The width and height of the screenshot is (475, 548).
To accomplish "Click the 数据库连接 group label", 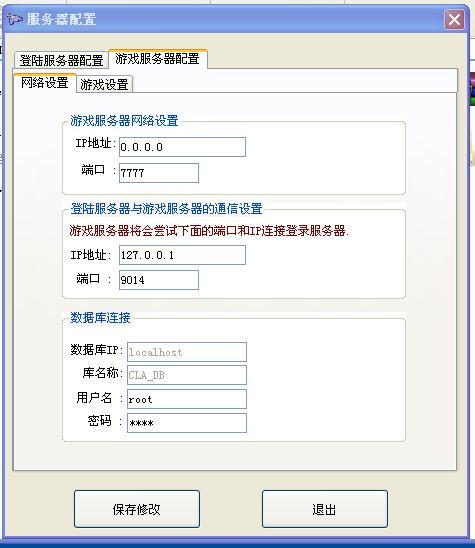I will 100,317.
